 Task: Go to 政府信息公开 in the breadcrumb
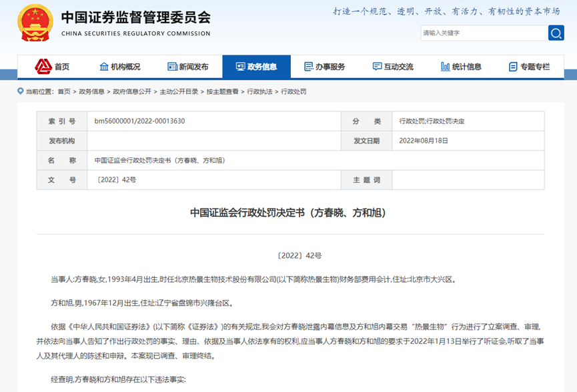pyautogui.click(x=132, y=91)
